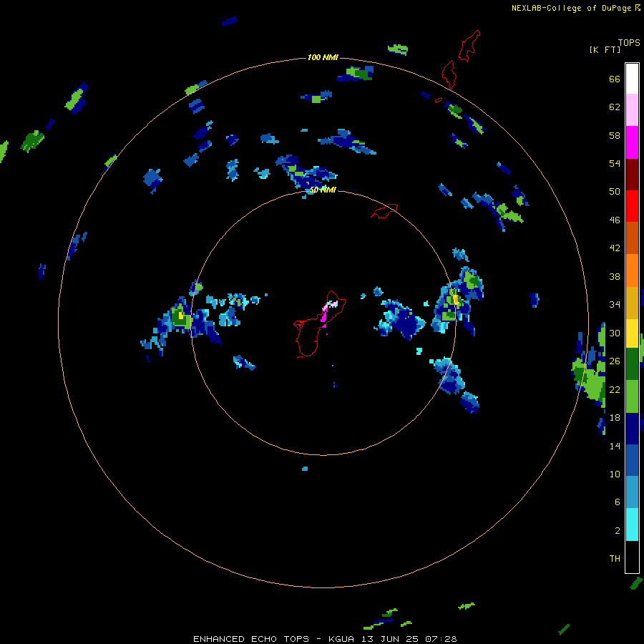Click the "NEXLAB-College of DuPage" credit text
The height and width of the screenshot is (644, 644).
click(x=571, y=8)
